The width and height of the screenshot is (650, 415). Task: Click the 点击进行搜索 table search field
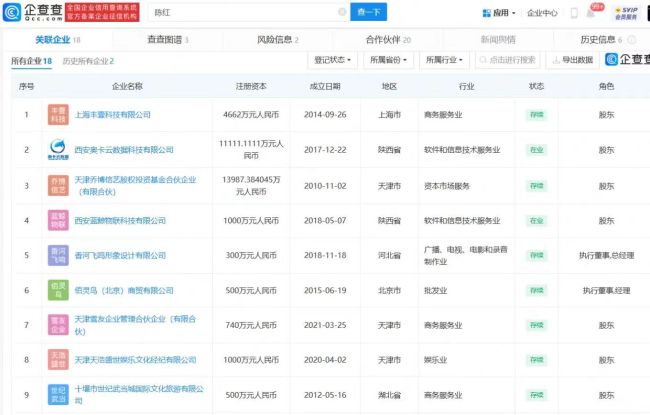click(x=507, y=60)
